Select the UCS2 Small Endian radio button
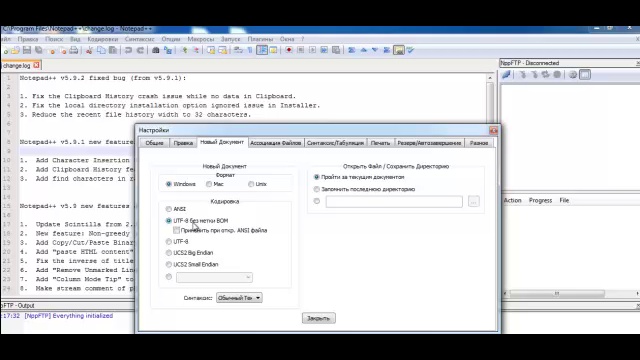The image size is (640, 360). 169,264
